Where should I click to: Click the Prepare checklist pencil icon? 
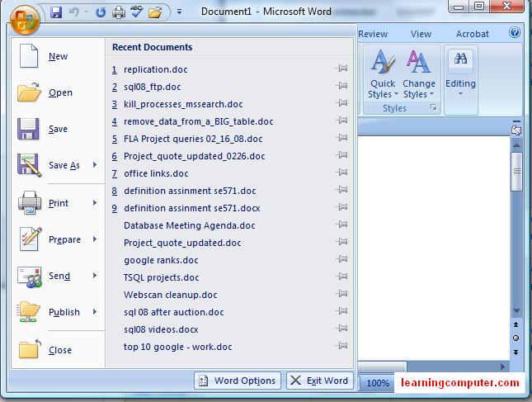(31, 239)
